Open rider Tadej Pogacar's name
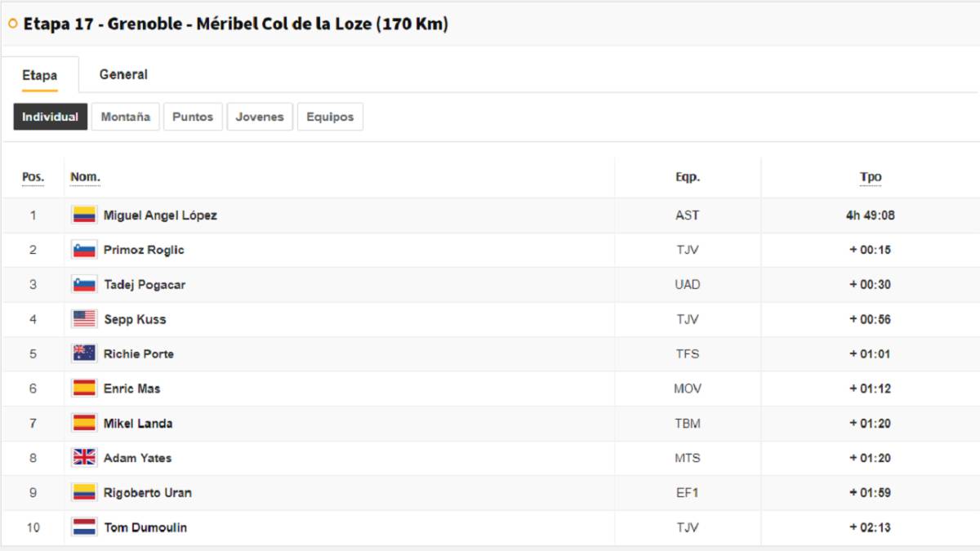980x551 pixels. pos(144,285)
